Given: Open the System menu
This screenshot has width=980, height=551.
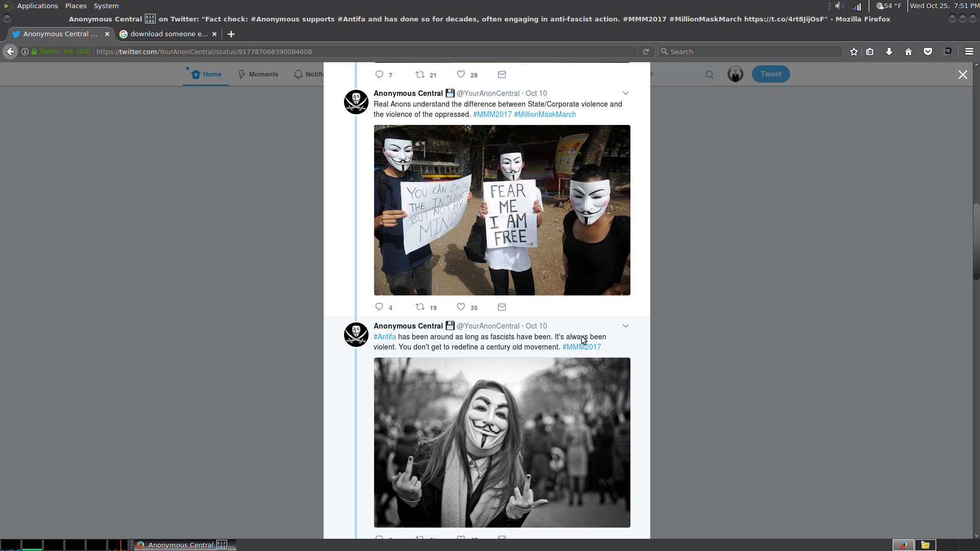Looking at the screenshot, I should click(x=106, y=6).
